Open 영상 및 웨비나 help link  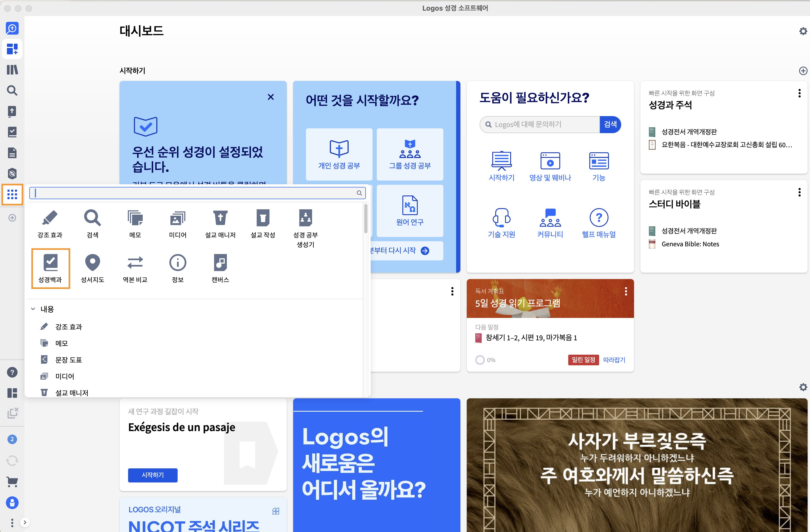point(550,167)
